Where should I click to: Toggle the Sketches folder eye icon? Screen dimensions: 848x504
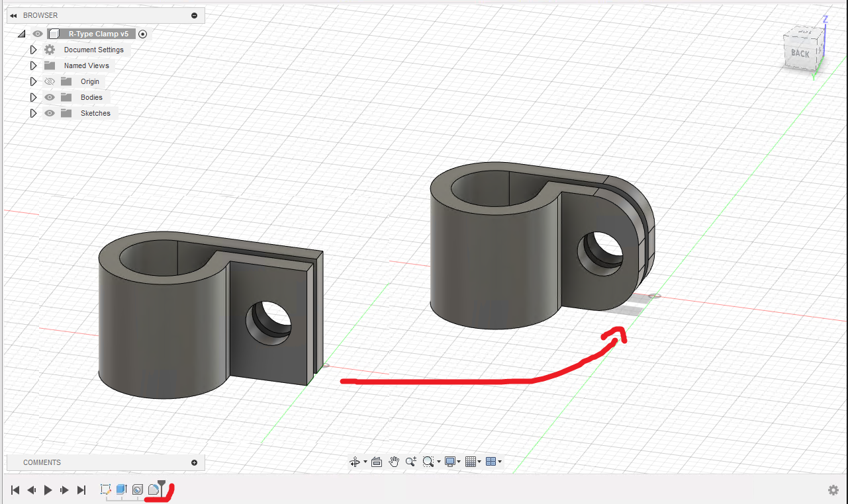point(50,113)
